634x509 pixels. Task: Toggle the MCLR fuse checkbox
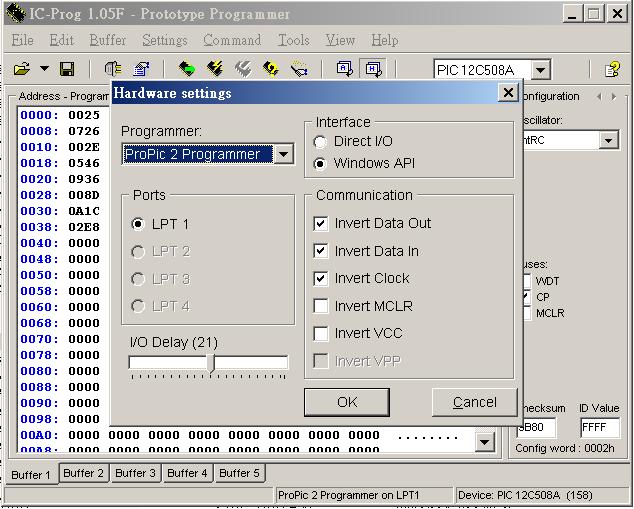pyautogui.click(x=526, y=313)
